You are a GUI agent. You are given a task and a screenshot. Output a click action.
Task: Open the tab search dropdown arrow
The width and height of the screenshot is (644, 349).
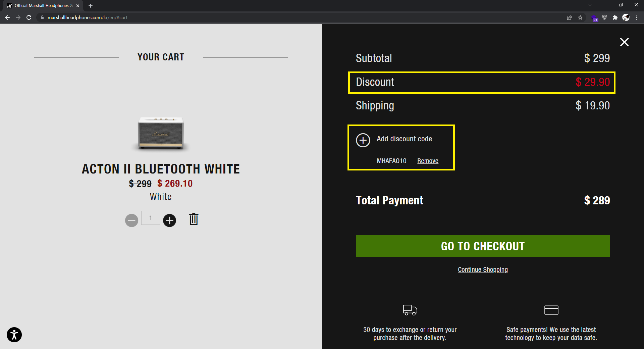click(590, 5)
